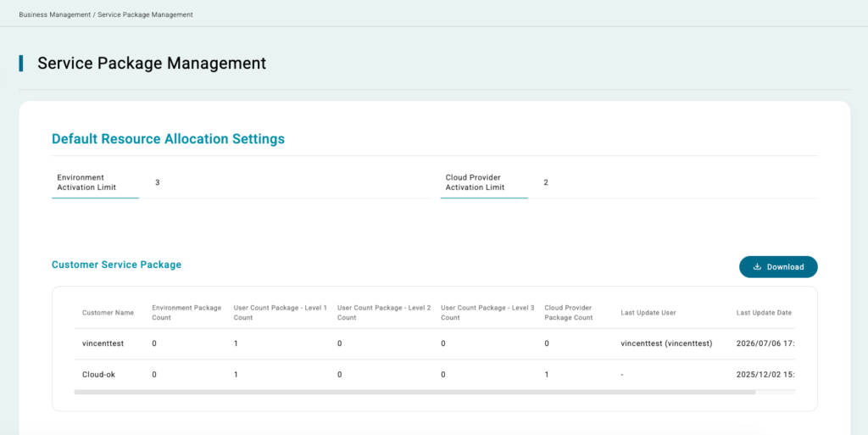868x435 pixels.
Task: Click Default Resource Allocation Settings heading
Action: tap(169, 139)
